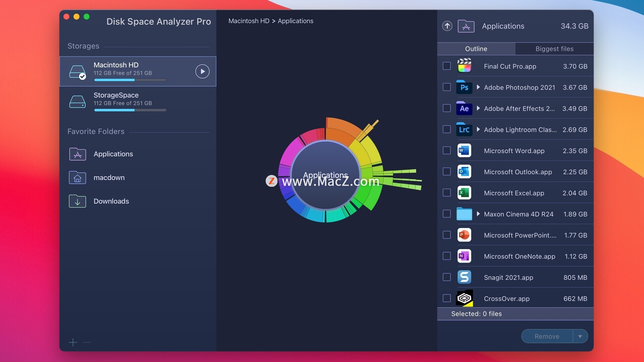Click the CrossOver app icon
Viewport: 644px width, 362px height.
coord(465,298)
